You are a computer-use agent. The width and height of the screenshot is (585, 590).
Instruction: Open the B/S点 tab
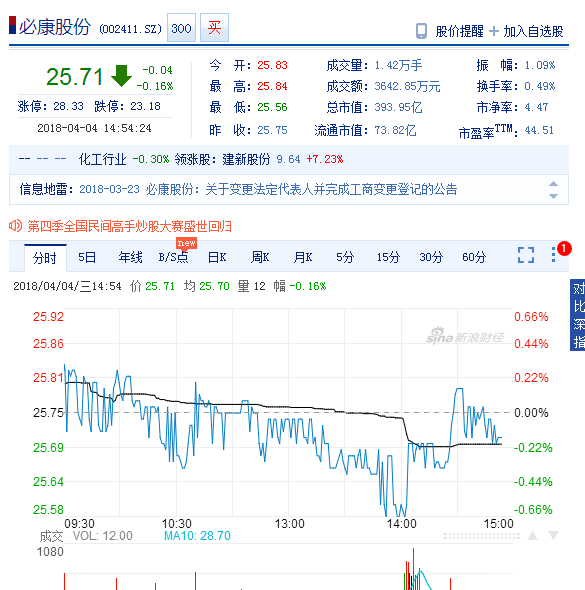(173, 257)
